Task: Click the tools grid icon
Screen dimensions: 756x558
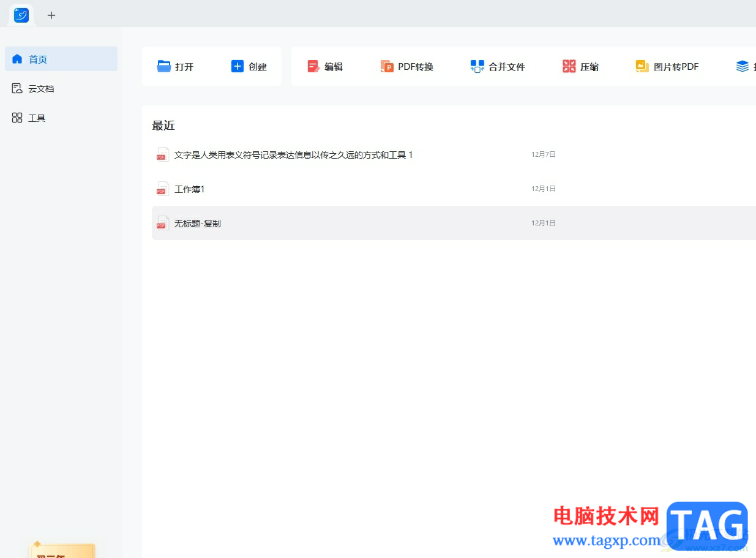Action: (17, 118)
